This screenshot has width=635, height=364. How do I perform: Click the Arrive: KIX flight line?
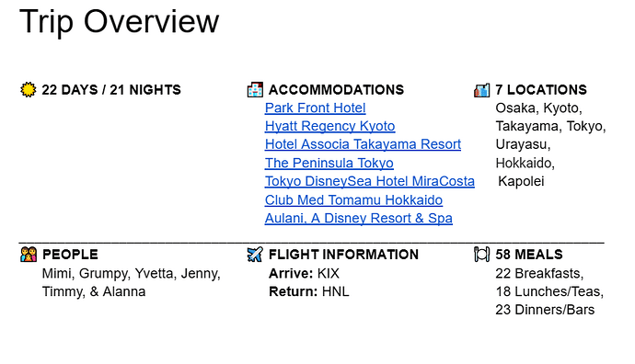tap(304, 273)
